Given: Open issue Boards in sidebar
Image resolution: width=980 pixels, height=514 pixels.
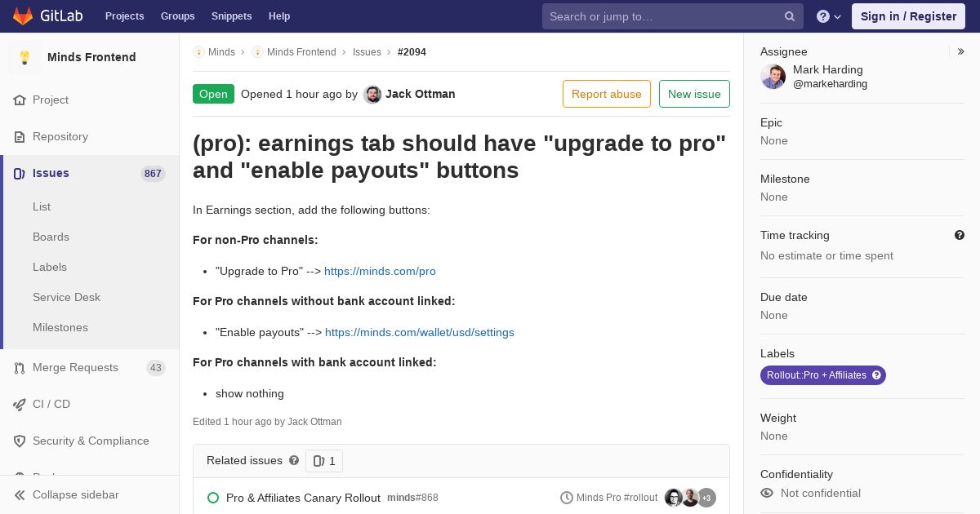Looking at the screenshot, I should pos(51,237).
